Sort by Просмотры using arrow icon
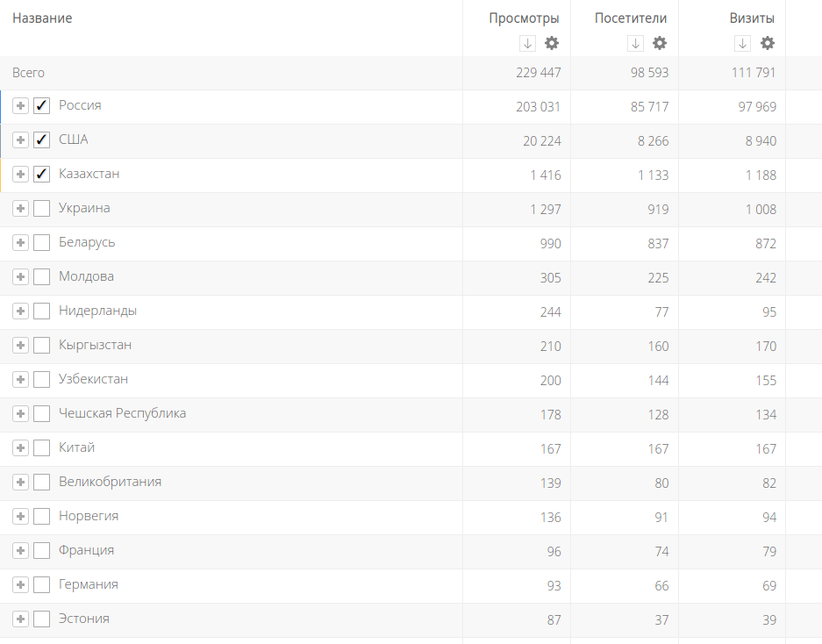 [527, 43]
